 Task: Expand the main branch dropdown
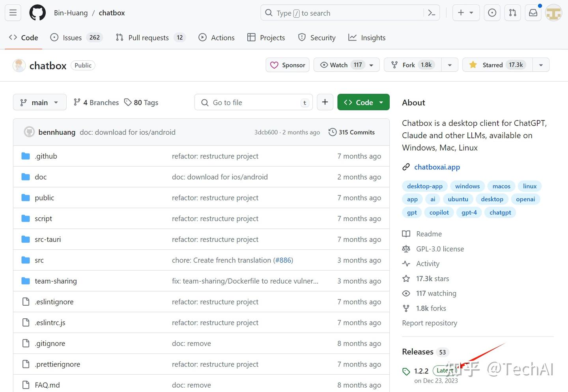(39, 102)
